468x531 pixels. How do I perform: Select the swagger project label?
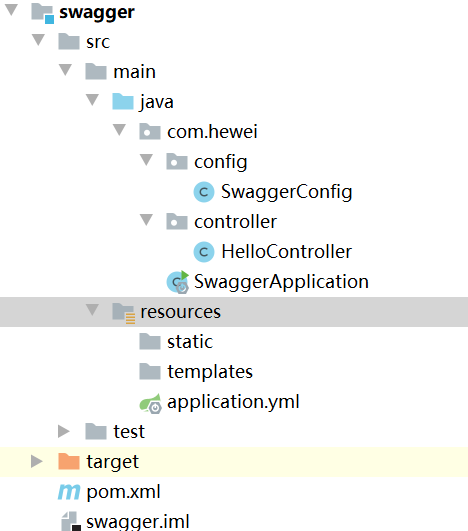pos(97,14)
